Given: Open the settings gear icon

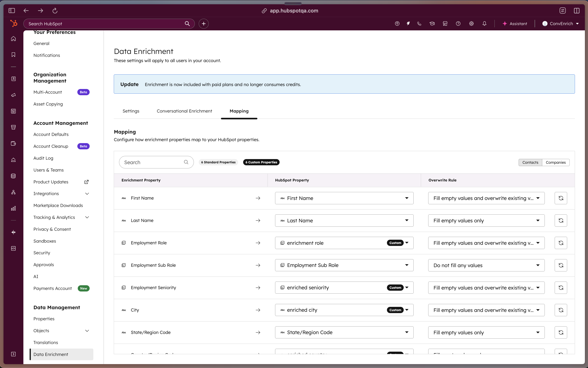Looking at the screenshot, I should [471, 24].
